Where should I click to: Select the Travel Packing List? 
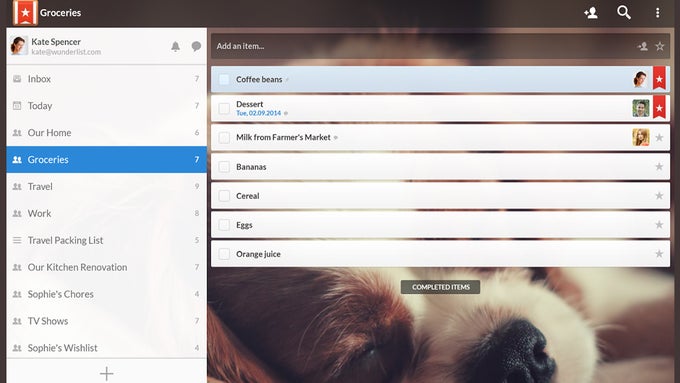click(107, 240)
